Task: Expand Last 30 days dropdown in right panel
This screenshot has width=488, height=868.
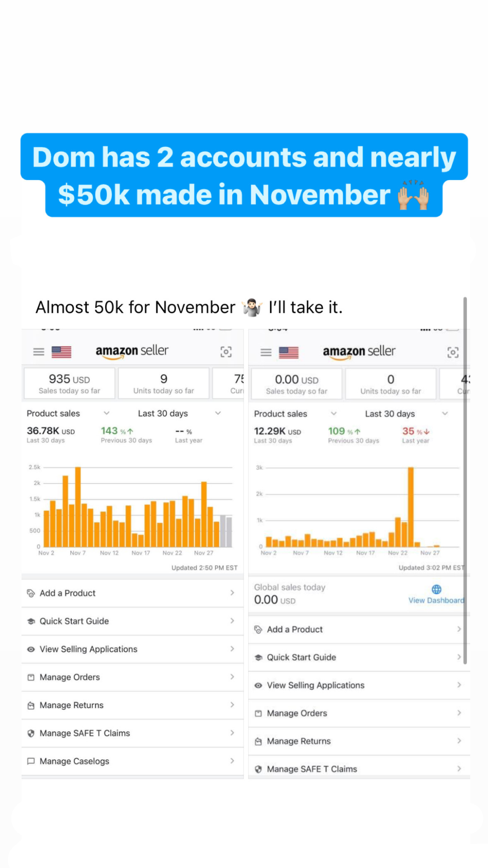Action: 444,414
